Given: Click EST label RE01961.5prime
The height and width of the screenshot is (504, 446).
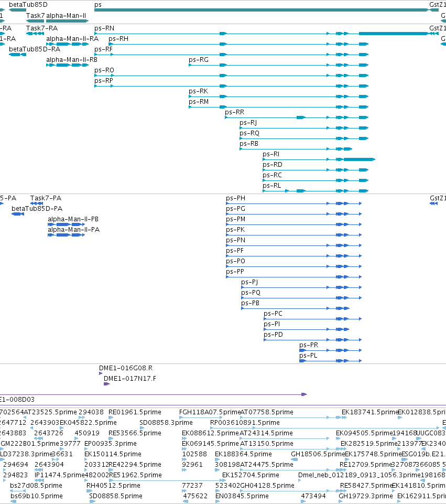Looking at the screenshot, I should tap(135, 412).
